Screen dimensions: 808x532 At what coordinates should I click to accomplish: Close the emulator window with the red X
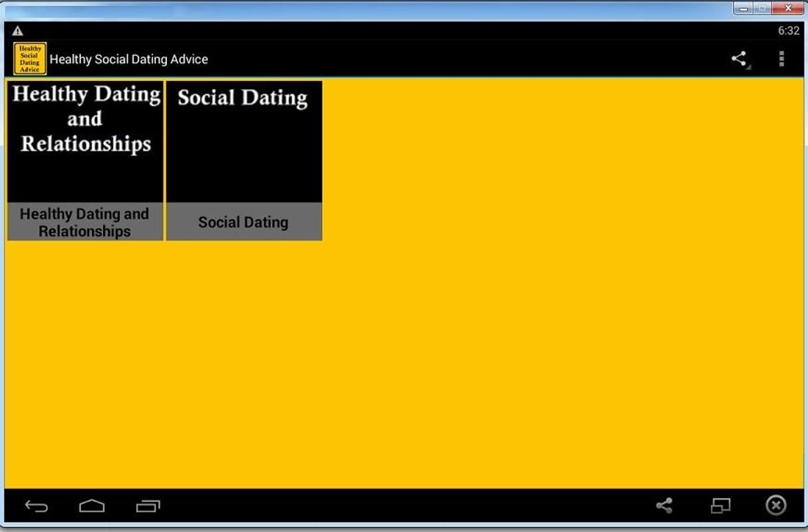pyautogui.click(x=788, y=9)
